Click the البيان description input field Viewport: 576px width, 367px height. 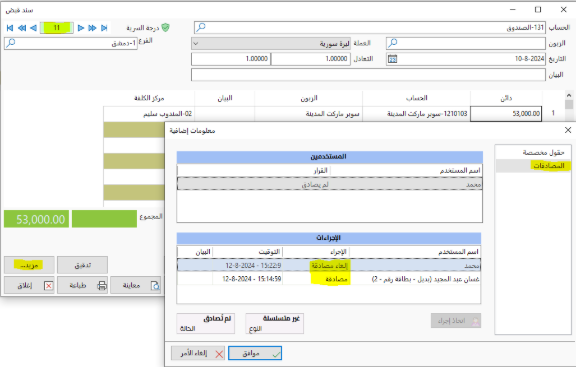368,75
